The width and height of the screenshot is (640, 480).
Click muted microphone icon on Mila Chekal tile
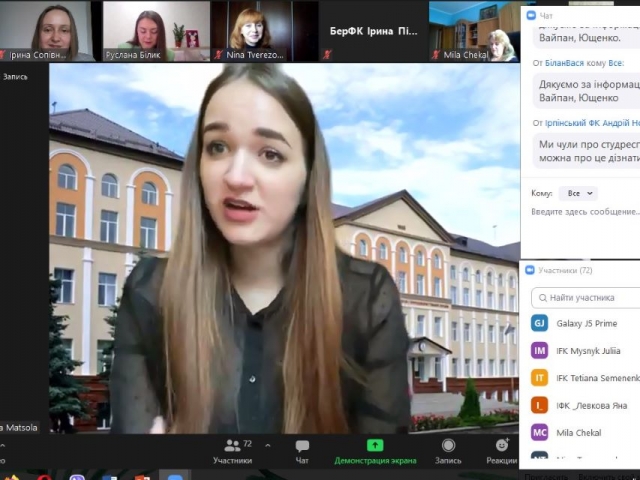pos(436,55)
